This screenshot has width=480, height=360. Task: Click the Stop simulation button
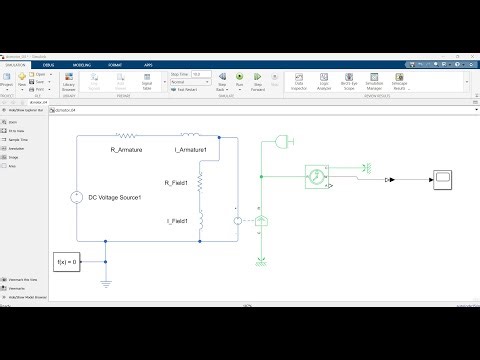click(274, 80)
